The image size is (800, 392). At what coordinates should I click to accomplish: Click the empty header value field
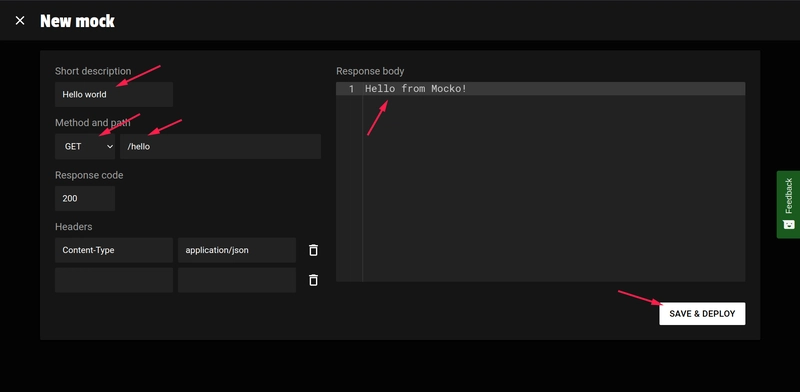(x=237, y=280)
